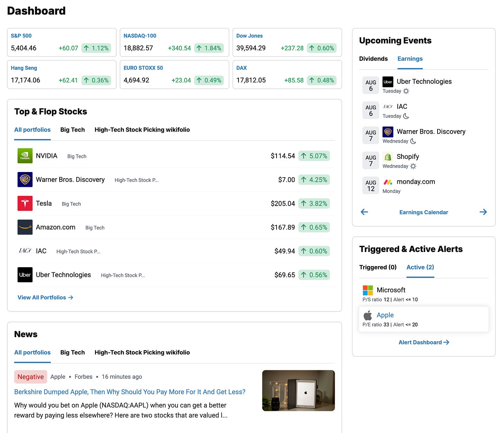
Task: Open the NASDAQ-100 index link
Action: coord(140,36)
